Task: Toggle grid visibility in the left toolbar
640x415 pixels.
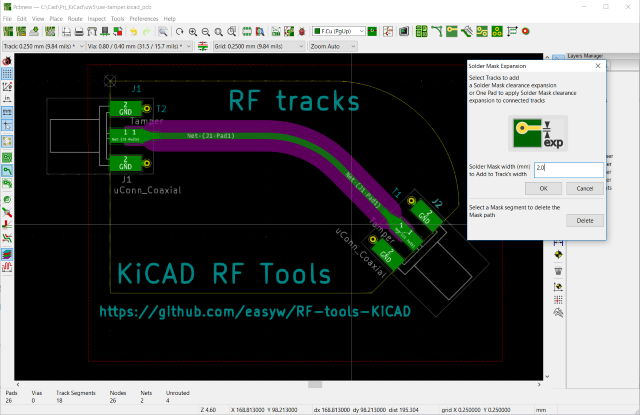Action: coord(9,74)
